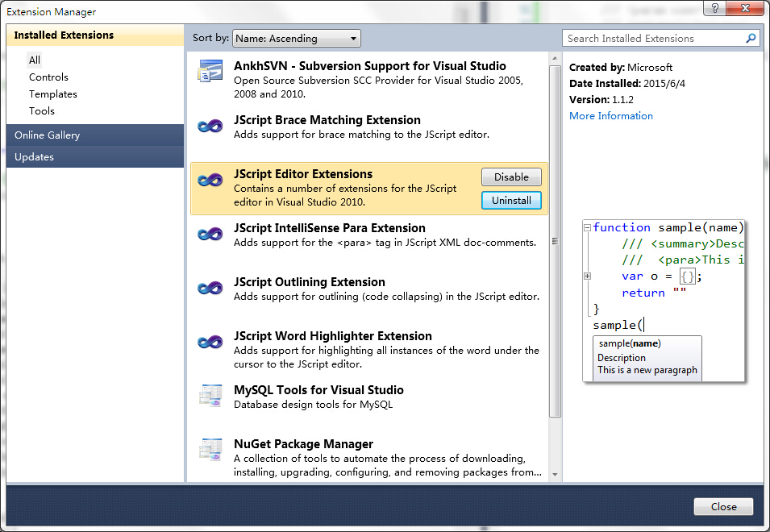Click the JScript Word Highlighter Extension icon
Image resolution: width=770 pixels, height=532 pixels.
210,342
